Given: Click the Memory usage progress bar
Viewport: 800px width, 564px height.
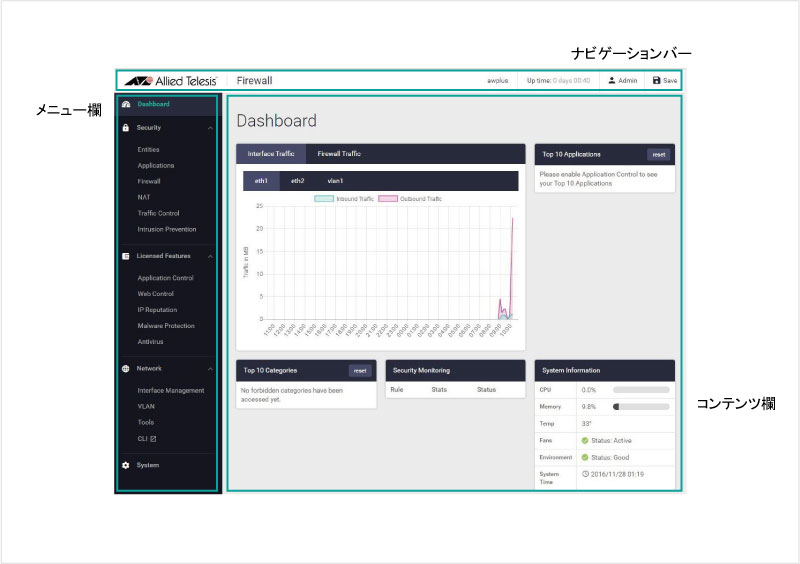Looking at the screenshot, I should pos(641,407).
